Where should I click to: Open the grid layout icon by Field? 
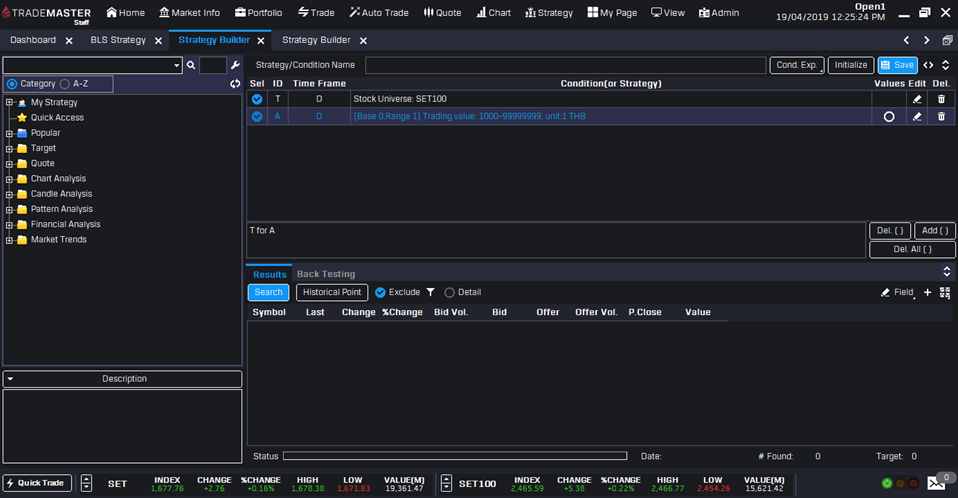tap(945, 293)
